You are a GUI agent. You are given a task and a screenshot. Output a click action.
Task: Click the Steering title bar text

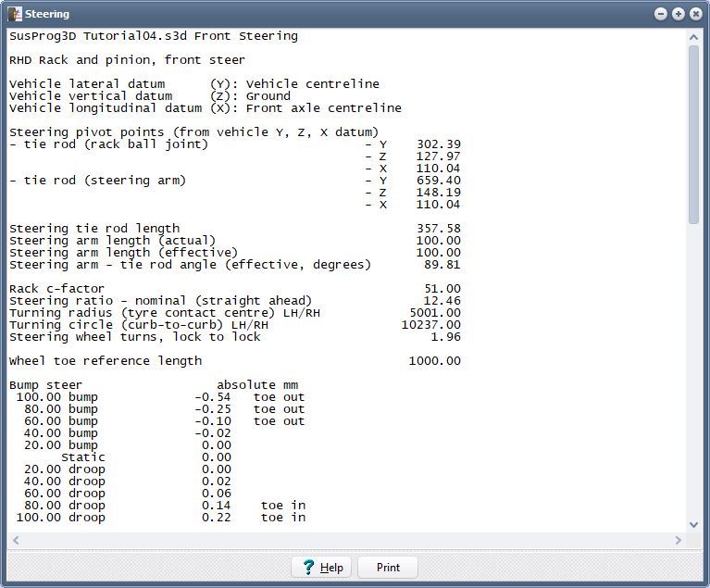[47, 14]
